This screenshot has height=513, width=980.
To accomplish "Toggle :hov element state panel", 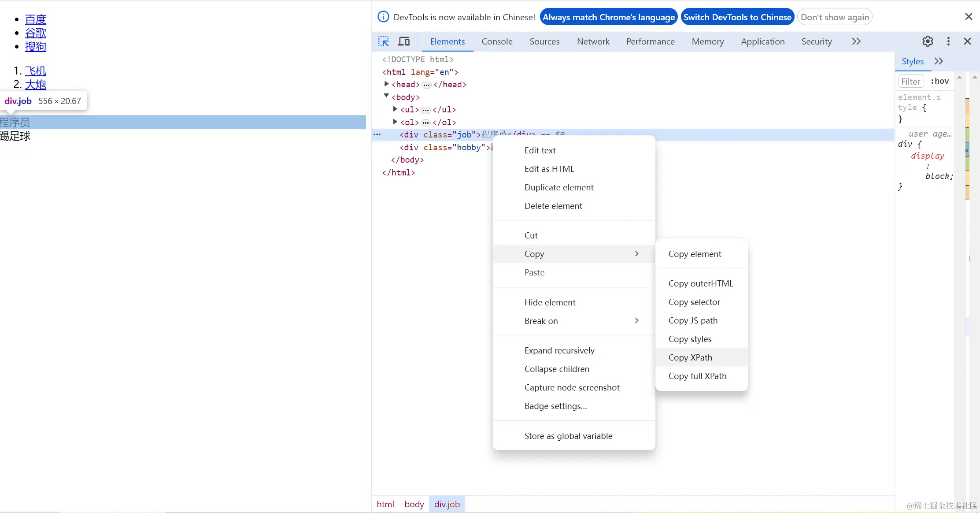I will pyautogui.click(x=939, y=81).
